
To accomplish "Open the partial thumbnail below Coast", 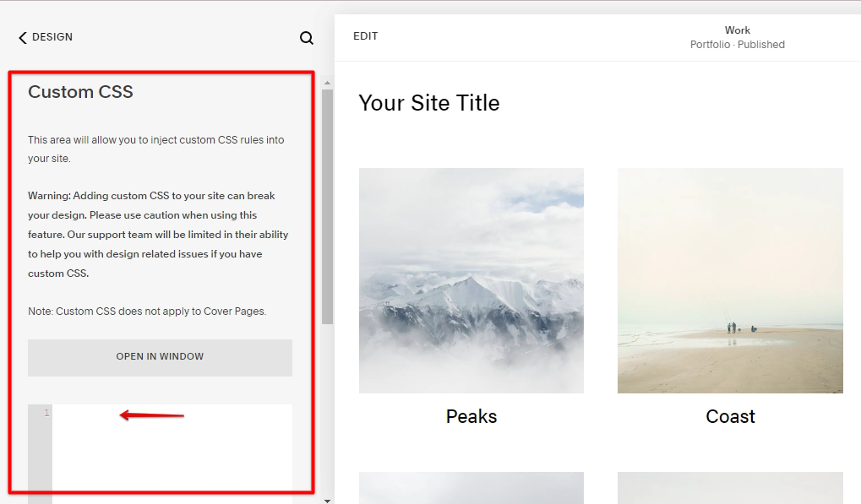I will [x=730, y=488].
